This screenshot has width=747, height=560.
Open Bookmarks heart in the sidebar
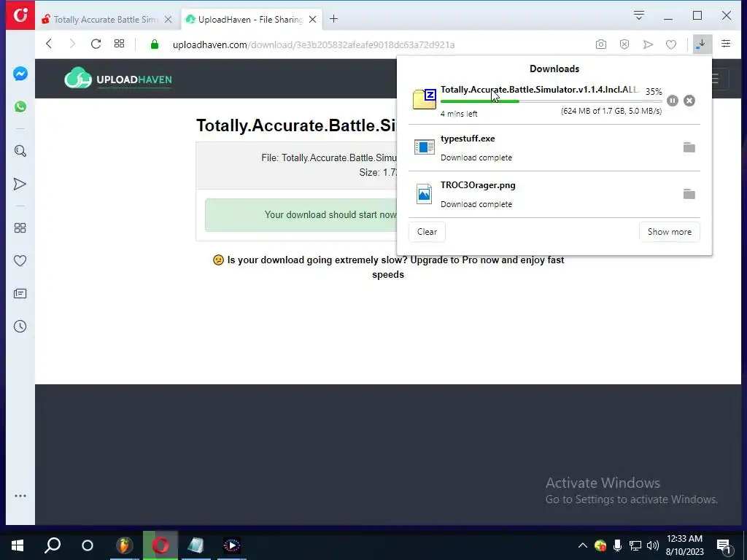pos(20,260)
